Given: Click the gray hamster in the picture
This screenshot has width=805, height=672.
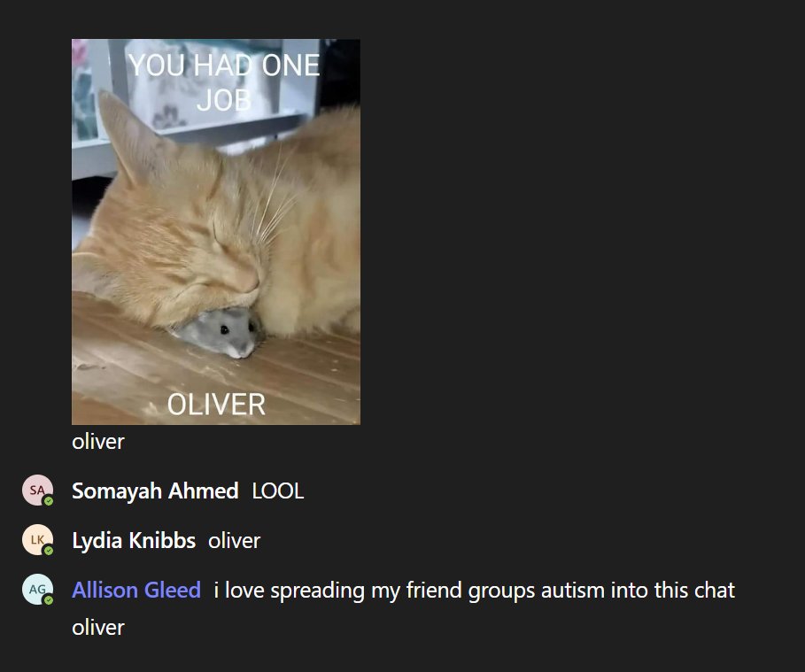Looking at the screenshot, I should click(x=218, y=333).
